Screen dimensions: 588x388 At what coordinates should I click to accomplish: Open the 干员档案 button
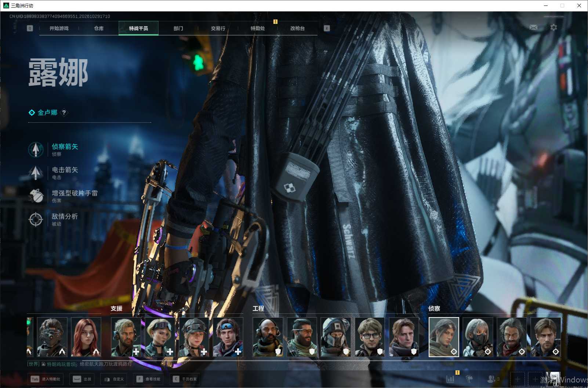185,379
